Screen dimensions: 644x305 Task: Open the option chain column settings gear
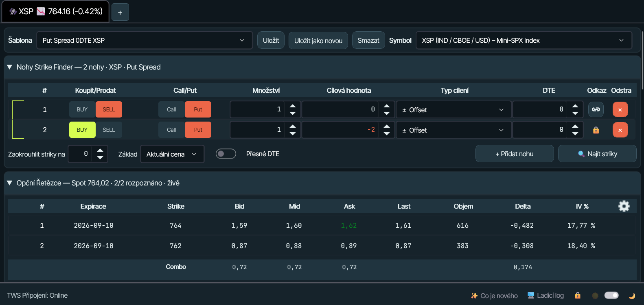pyautogui.click(x=624, y=206)
